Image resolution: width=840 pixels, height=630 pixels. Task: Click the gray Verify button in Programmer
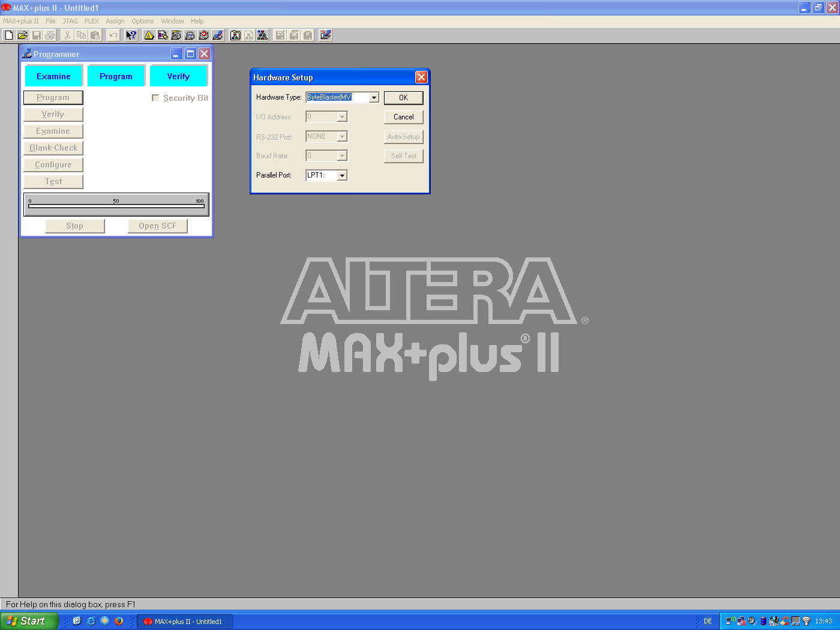click(x=53, y=114)
